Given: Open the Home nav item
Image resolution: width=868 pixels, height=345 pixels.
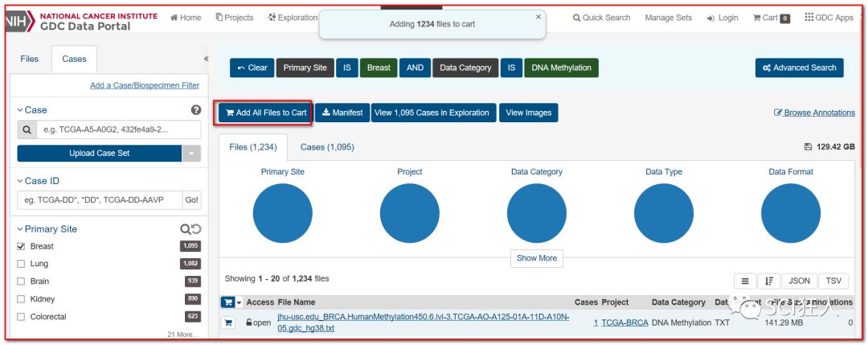Looking at the screenshot, I should [x=186, y=18].
